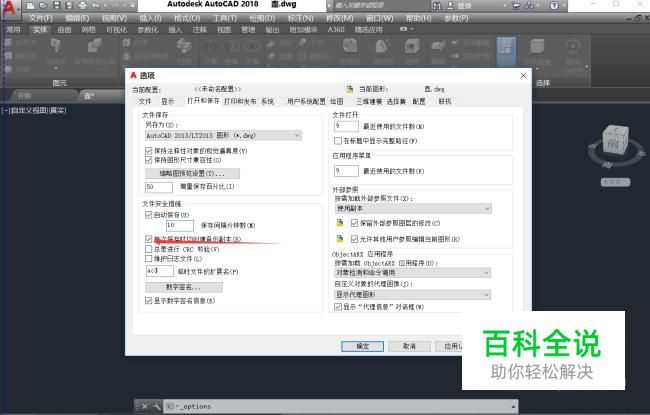The width and height of the screenshot is (650, 415).
Task: Click the 确定 button
Action: (x=362, y=346)
